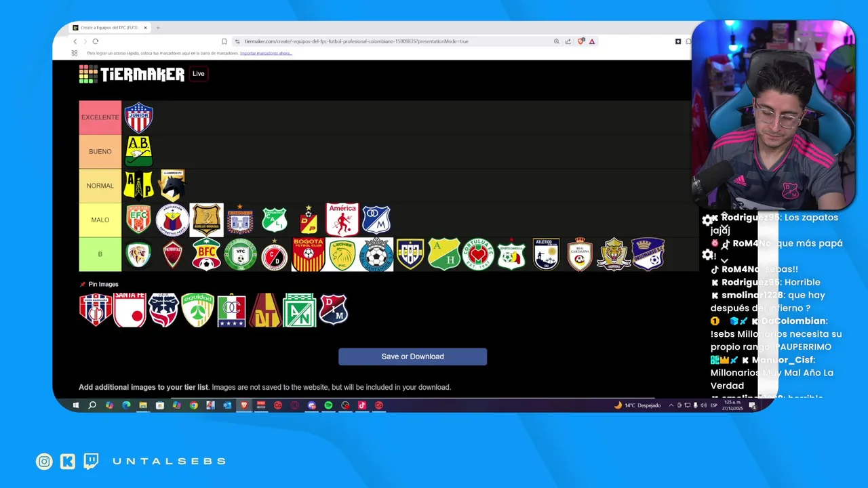The height and width of the screenshot is (488, 868).
Task: Select the unranked Deportes Tolima logo
Action: coord(265,310)
